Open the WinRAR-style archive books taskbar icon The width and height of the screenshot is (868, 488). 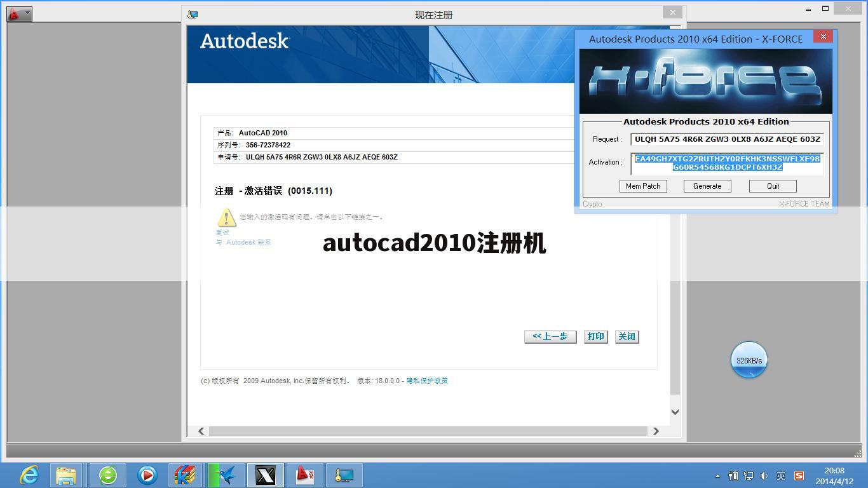coord(186,475)
